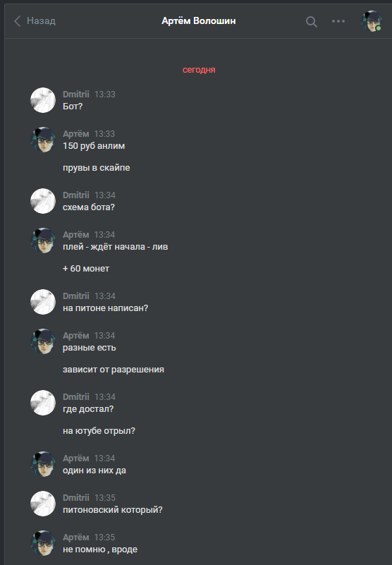Select the message на ютубе отрыл?
This screenshot has height=565, width=392.
coord(99,431)
